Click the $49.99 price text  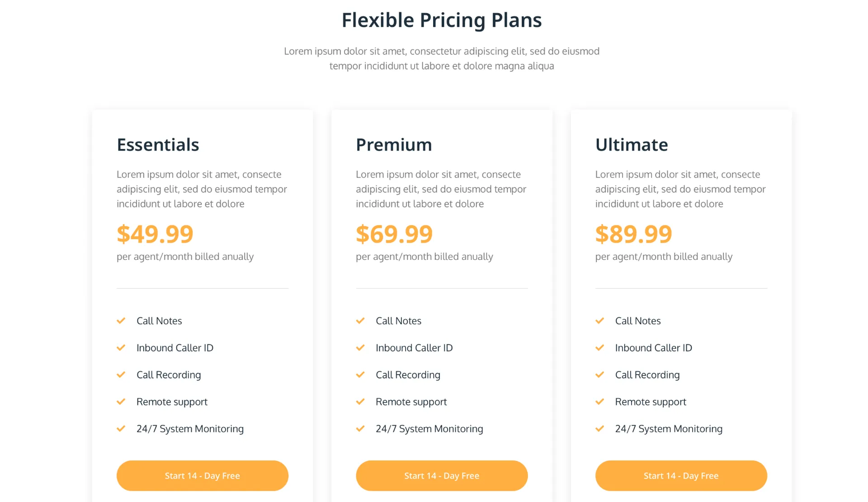[x=155, y=234]
